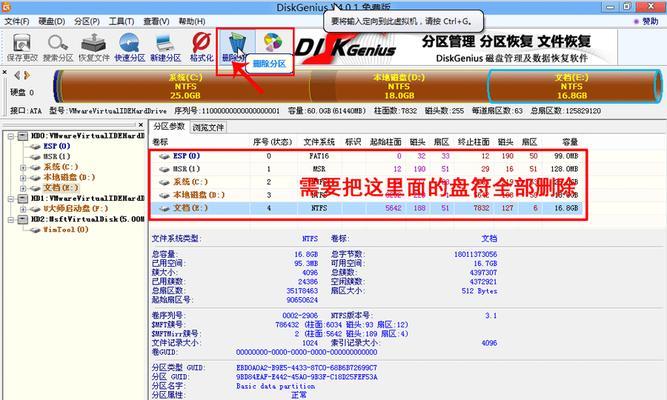Collapse the HD0 VMwareVirtualIDEHardDrive tree node
Image resolution: width=667 pixels, height=400 pixels.
pos(11,136)
